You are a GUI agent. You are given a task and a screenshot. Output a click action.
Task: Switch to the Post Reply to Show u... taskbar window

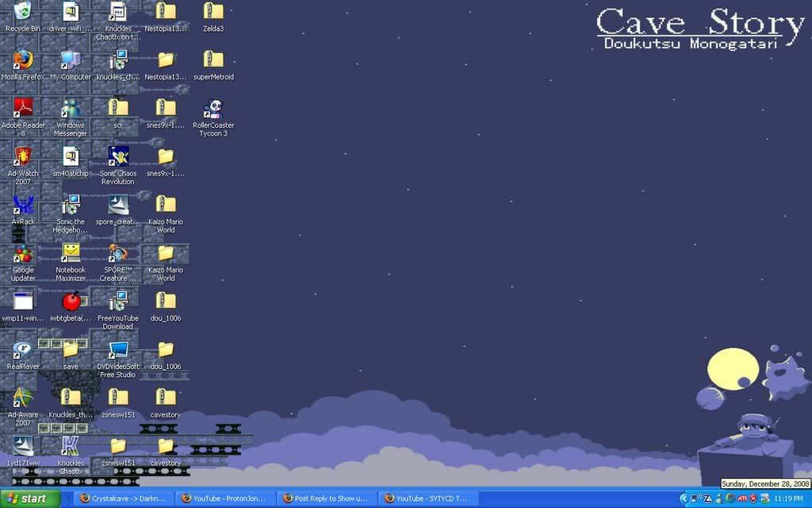[327, 498]
